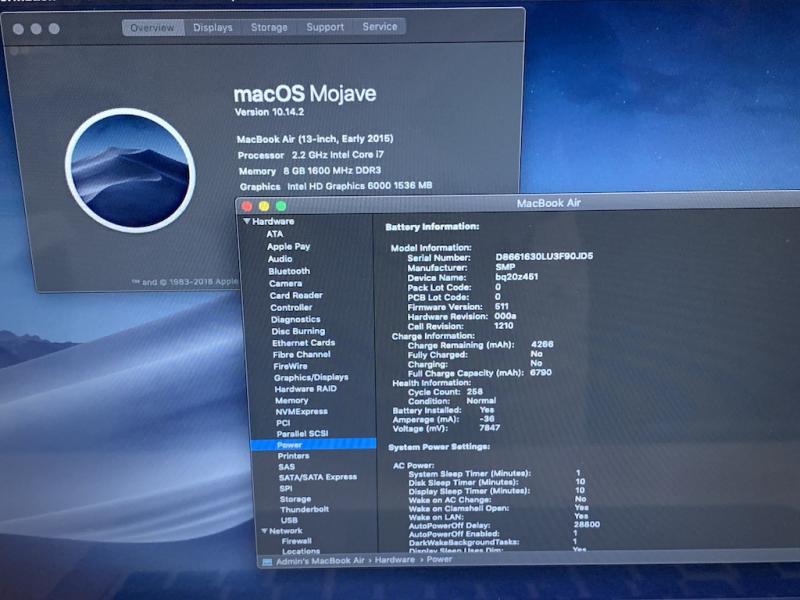Viewport: 800px width, 600px height.
Task: Click the Memory 8 GB 1600 MHz DDR3 line
Action: pos(310,170)
